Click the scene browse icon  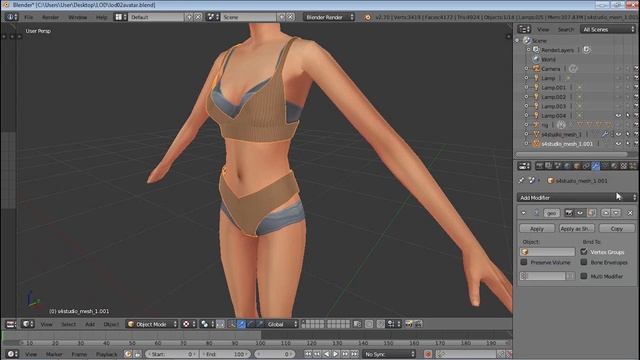click(213, 17)
